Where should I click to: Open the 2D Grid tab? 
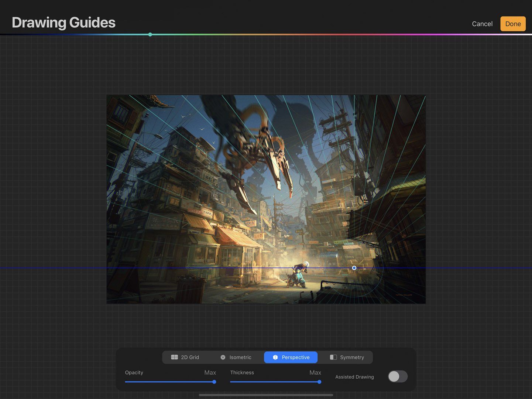[187, 357]
